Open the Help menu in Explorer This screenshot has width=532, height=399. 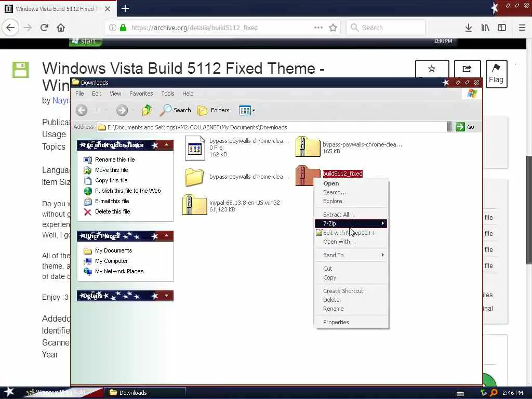[188, 94]
